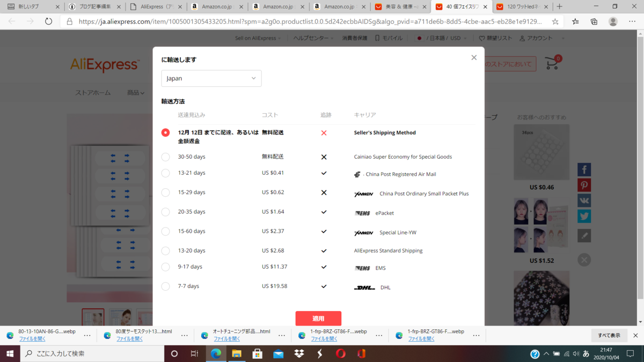
Task: Expand the Sell on AliExpress menu
Action: point(258,39)
